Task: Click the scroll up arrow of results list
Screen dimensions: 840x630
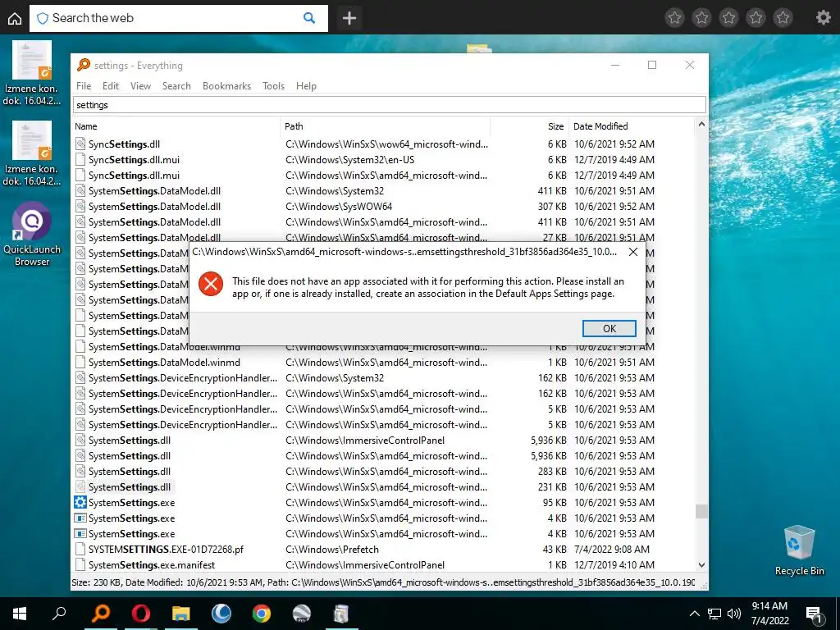Action: pyautogui.click(x=701, y=125)
